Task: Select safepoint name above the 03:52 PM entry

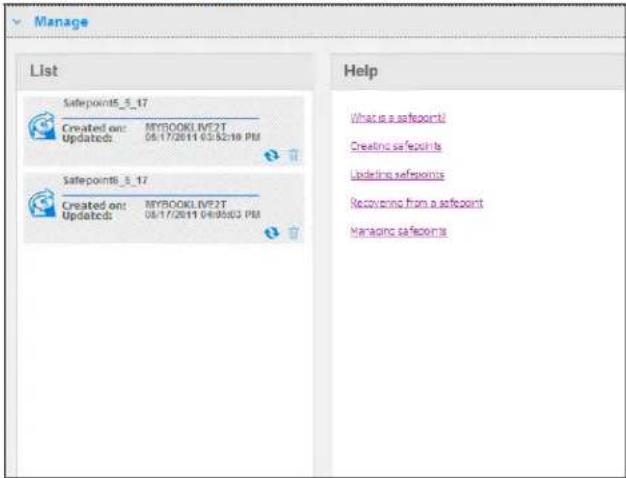Action: pyautogui.click(x=105, y=103)
